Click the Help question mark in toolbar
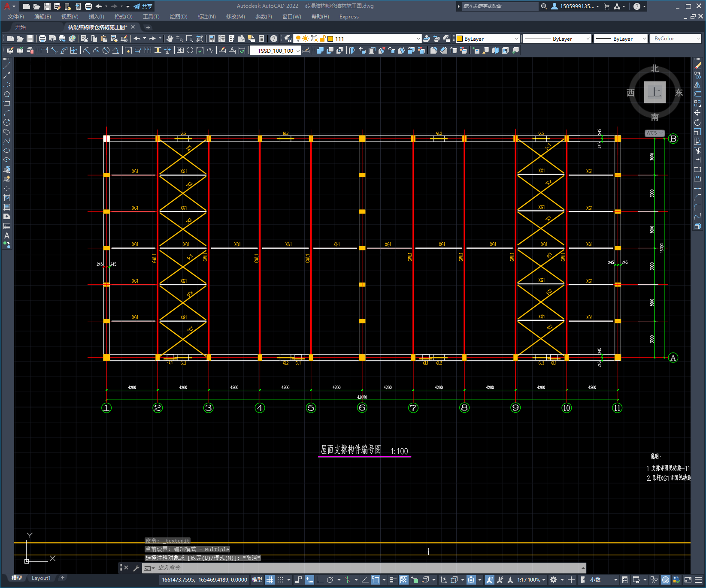 coord(273,39)
